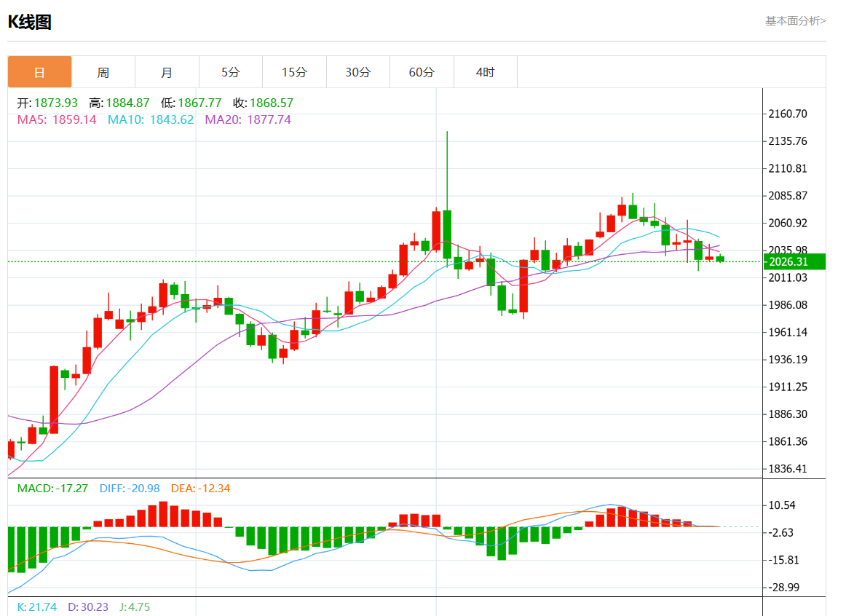Click the MA5: 1859.14 label
This screenshot has width=846, height=616.
click(57, 119)
